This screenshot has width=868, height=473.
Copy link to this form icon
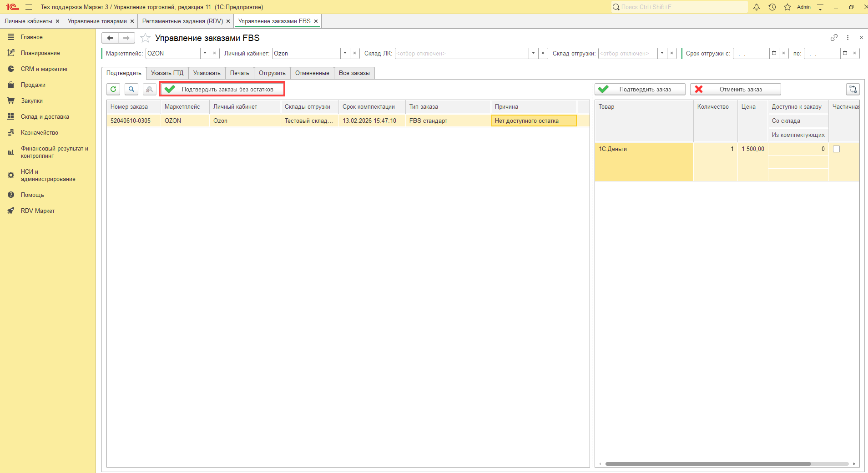click(x=834, y=38)
